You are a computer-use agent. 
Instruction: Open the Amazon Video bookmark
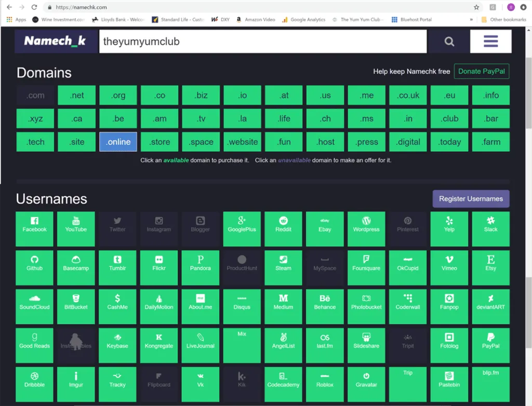click(x=256, y=20)
